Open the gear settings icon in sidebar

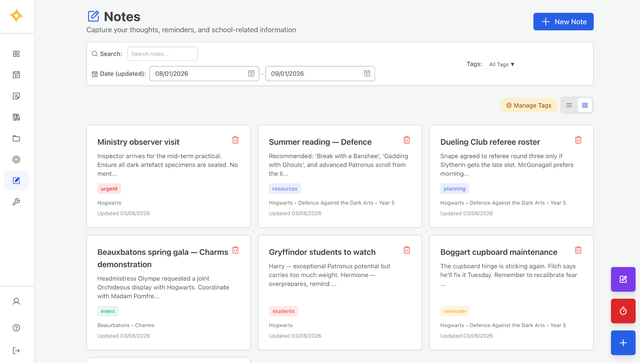[16, 160]
